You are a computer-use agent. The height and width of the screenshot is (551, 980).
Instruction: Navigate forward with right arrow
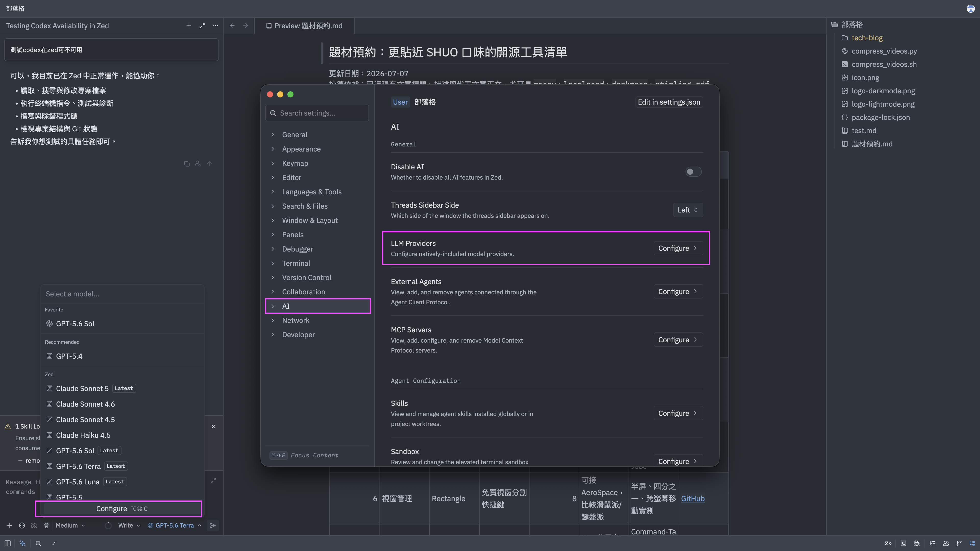[x=245, y=26]
